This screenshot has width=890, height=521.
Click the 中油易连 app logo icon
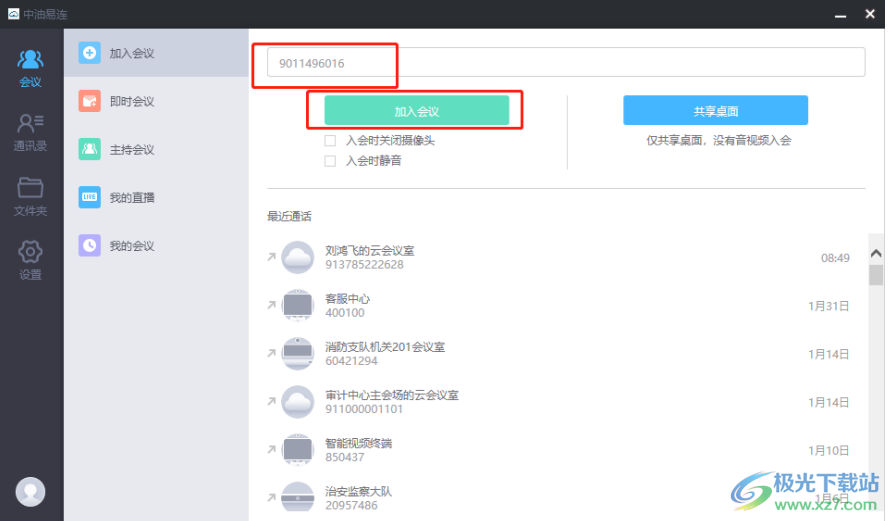pyautogui.click(x=14, y=14)
